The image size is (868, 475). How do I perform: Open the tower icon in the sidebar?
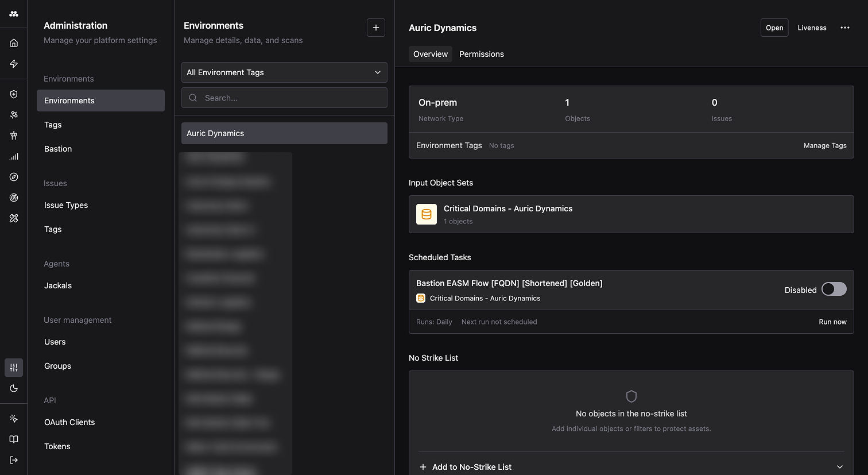pos(14,136)
